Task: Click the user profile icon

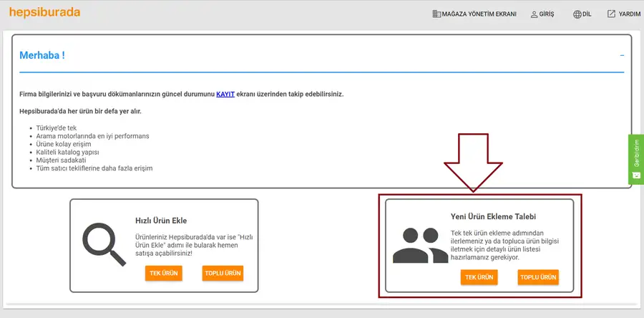Action: tap(534, 14)
